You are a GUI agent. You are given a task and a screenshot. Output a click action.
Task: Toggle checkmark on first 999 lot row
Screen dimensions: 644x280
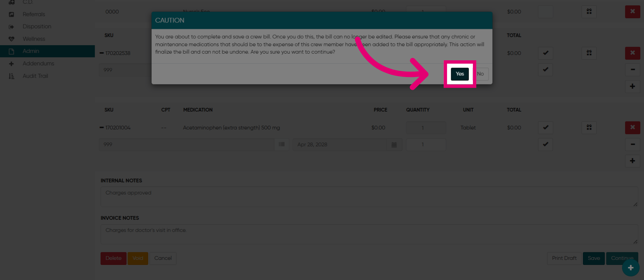click(x=545, y=70)
